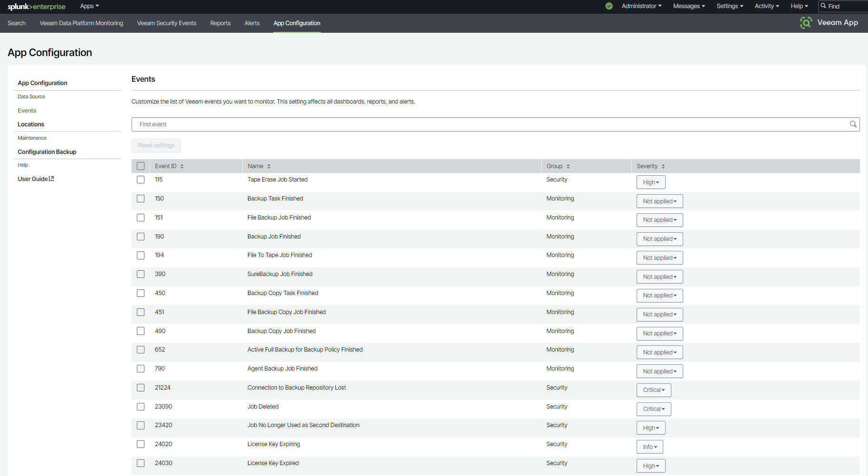Click the Splunk enterprise logo
The width and height of the screenshot is (868, 476).
[37, 7]
